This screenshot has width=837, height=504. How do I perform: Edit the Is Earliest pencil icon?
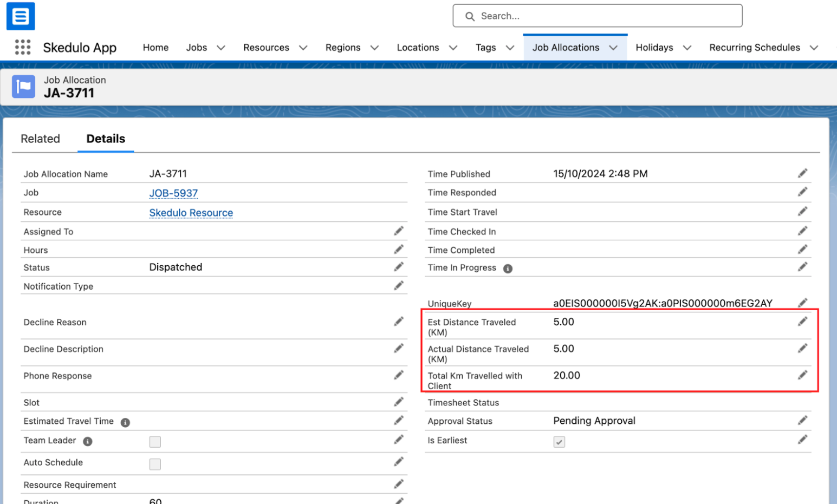803,440
